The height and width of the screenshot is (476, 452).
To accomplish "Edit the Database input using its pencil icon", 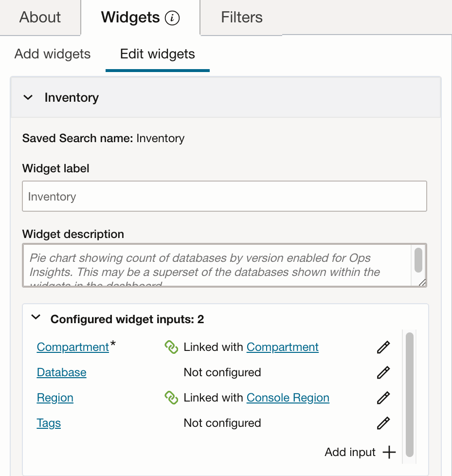I will coord(383,372).
